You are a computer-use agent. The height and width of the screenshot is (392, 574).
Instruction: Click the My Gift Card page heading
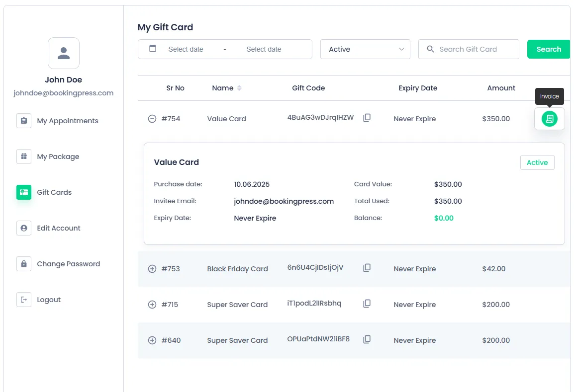pos(166,27)
